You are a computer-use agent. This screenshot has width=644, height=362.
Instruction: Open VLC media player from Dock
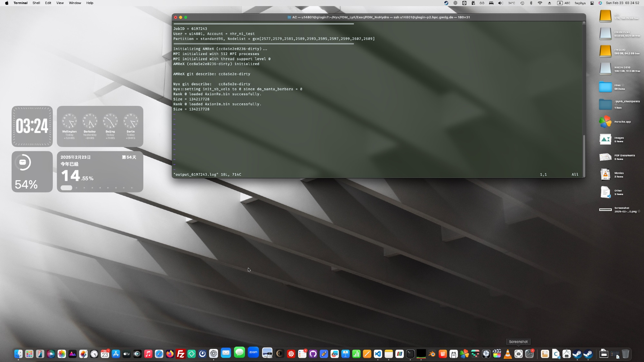pos(508,354)
